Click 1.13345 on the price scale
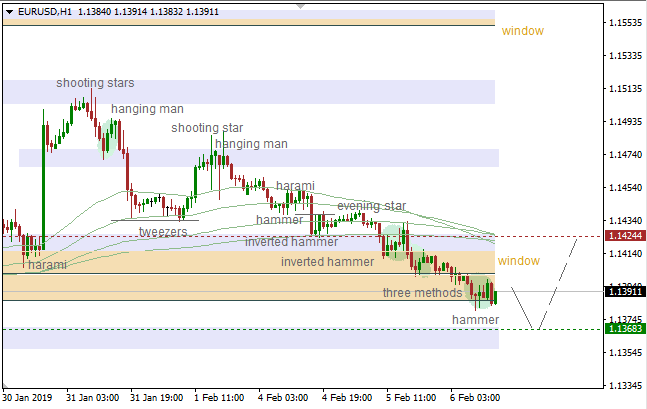647x409 pixels. tap(625, 386)
